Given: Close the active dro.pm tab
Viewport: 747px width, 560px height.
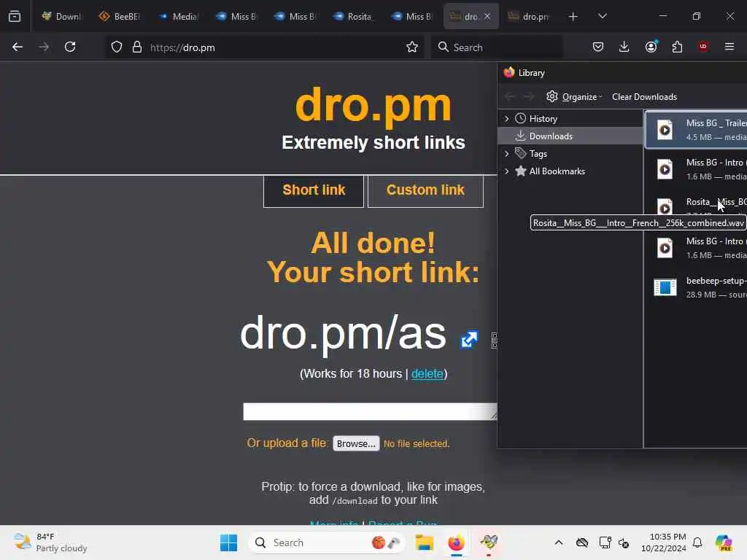Looking at the screenshot, I should (x=487, y=17).
